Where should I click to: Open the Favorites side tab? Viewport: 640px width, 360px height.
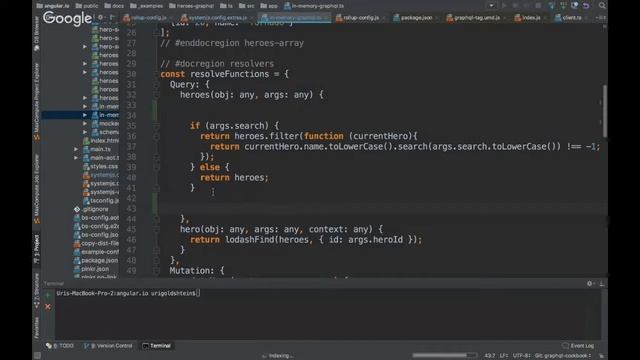[x=37, y=328]
